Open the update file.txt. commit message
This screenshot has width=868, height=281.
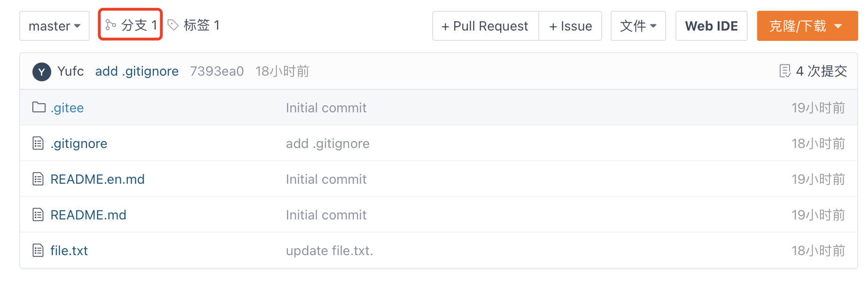pyautogui.click(x=329, y=250)
